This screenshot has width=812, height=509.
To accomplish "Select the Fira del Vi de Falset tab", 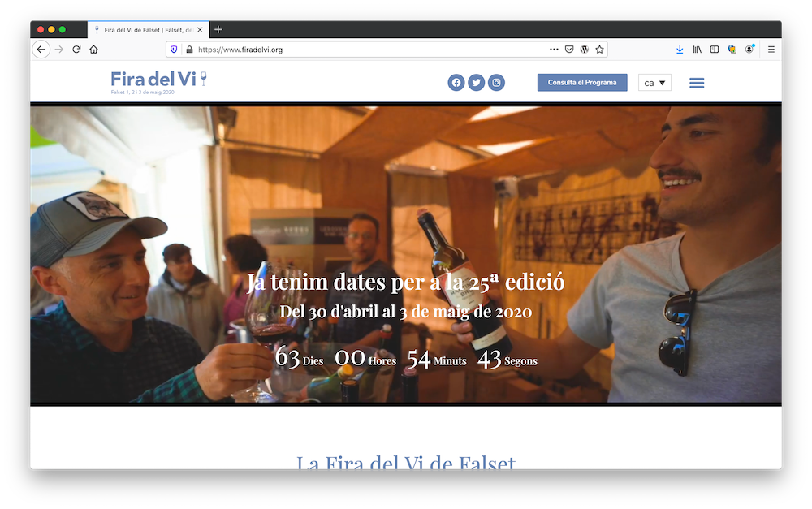I will (148, 30).
